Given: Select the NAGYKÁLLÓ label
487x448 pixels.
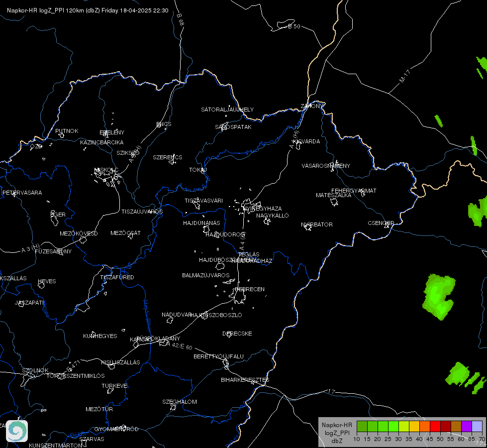Looking at the screenshot, I should pyautogui.click(x=273, y=216).
